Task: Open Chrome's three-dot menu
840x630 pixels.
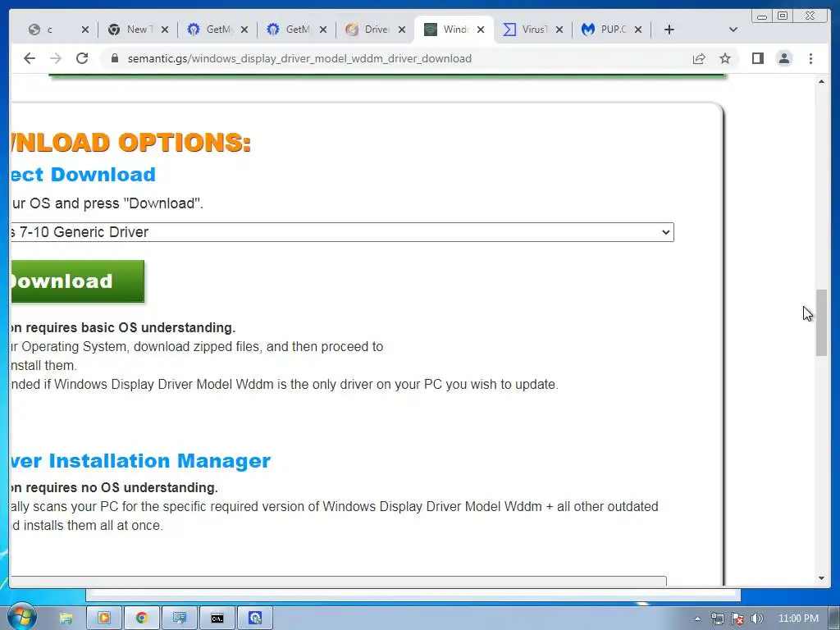Action: (x=810, y=58)
